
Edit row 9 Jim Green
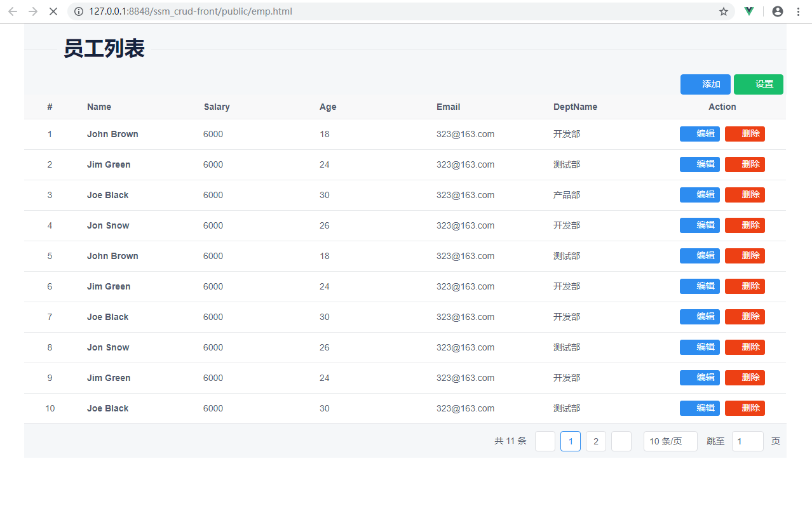700,378
